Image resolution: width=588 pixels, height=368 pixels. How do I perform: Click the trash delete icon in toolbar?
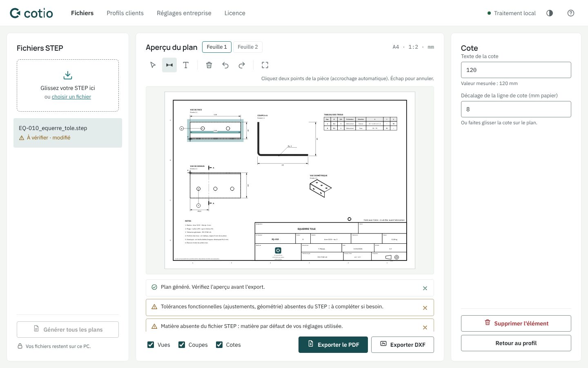click(x=209, y=65)
